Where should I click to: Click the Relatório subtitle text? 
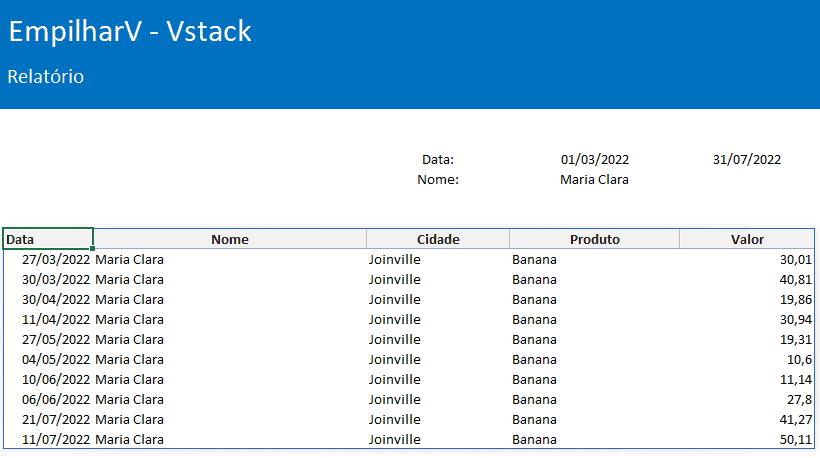tap(45, 76)
